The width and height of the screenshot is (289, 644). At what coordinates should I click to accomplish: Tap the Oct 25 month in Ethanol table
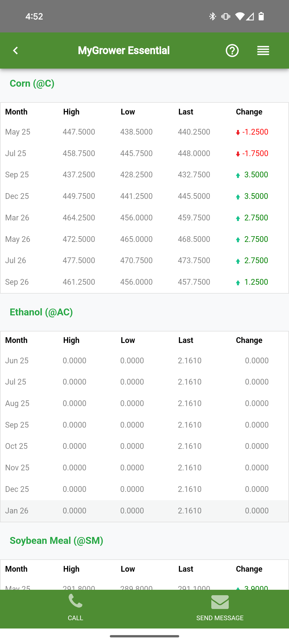(16, 446)
